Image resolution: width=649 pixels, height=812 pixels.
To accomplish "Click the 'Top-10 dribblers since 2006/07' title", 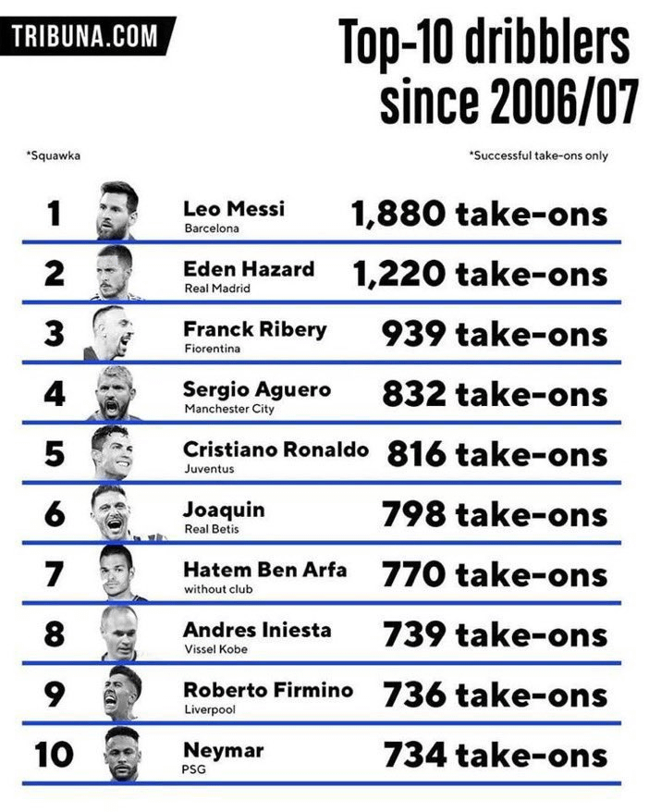I will coord(487,70).
